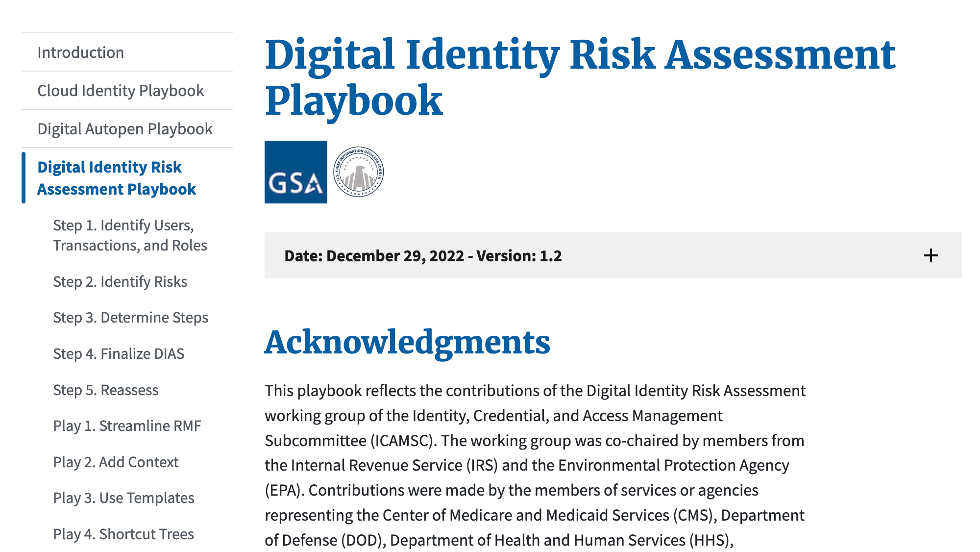
Task: Open Play 4. Shortcut Trees
Action: pos(123,534)
